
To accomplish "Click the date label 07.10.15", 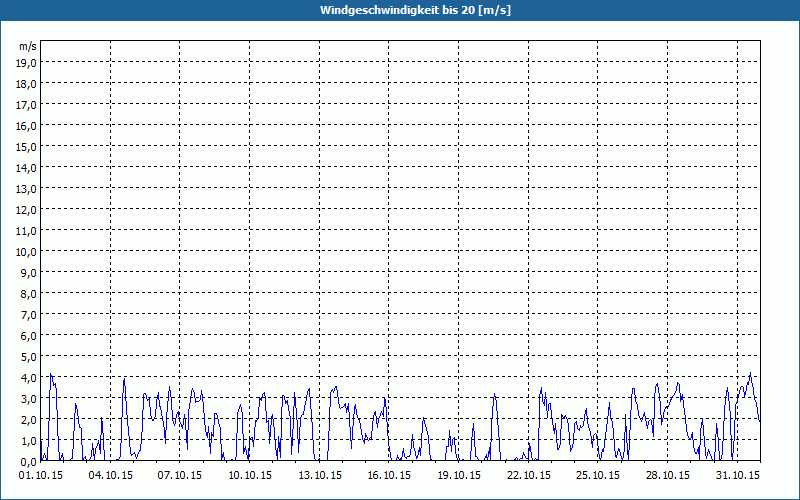I will pyautogui.click(x=180, y=476).
